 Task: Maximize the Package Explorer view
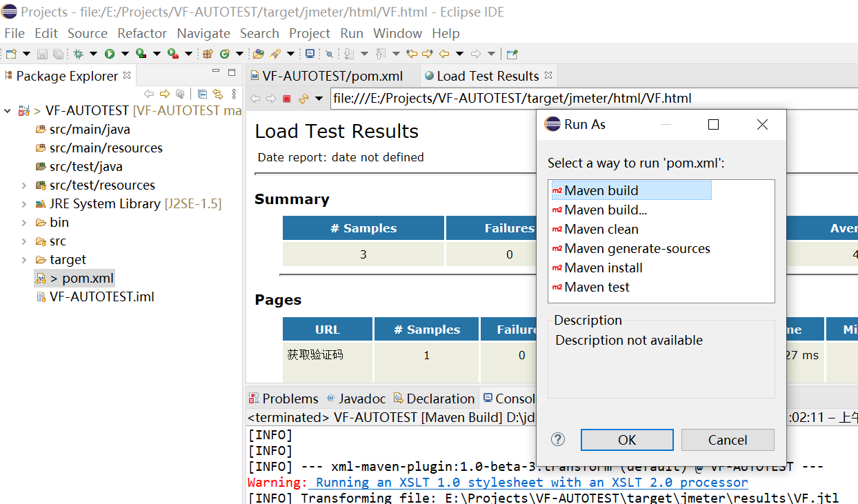(x=231, y=72)
